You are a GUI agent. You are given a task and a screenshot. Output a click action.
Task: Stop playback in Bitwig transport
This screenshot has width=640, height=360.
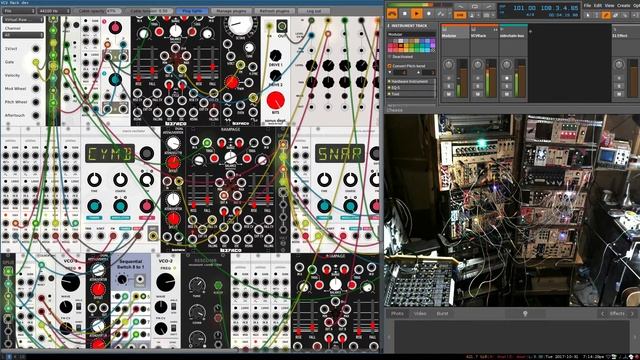404,14
